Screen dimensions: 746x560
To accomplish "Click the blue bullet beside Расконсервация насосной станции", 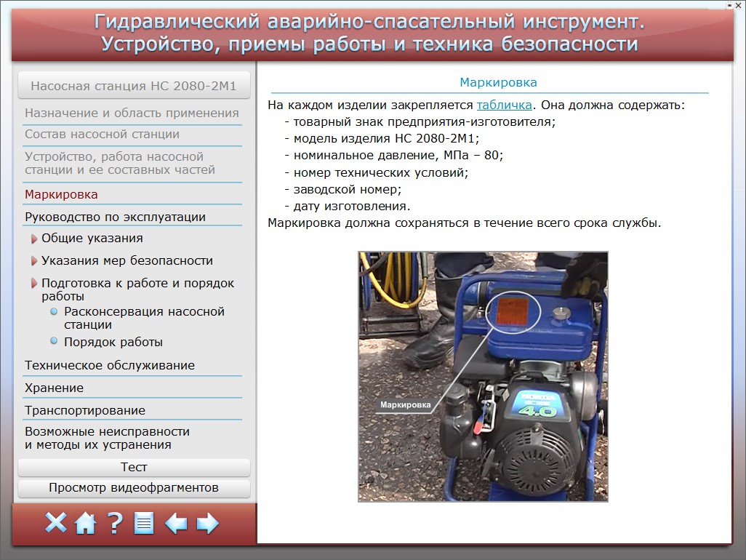I will pos(54,311).
